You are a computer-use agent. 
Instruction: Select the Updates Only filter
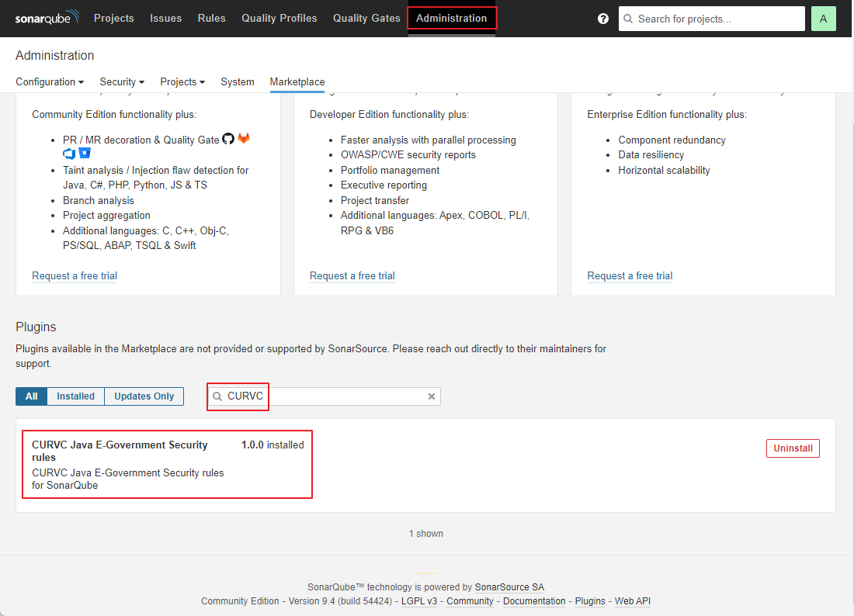[x=144, y=396]
